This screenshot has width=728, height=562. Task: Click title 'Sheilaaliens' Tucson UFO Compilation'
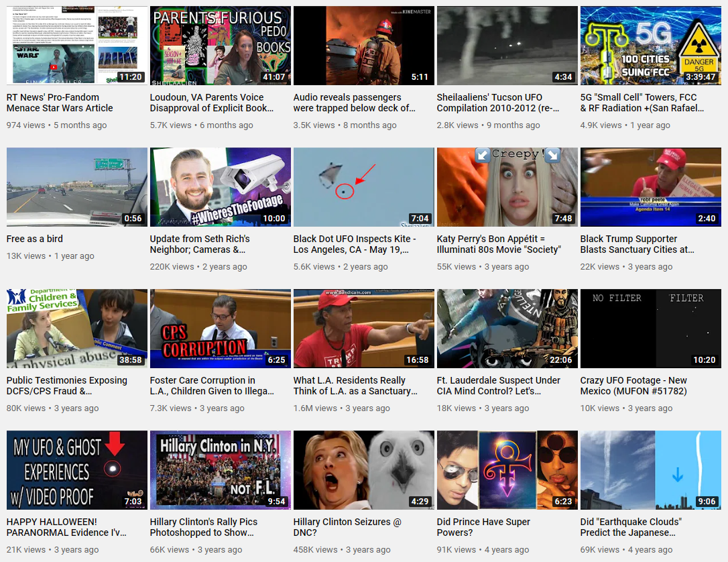click(x=498, y=103)
